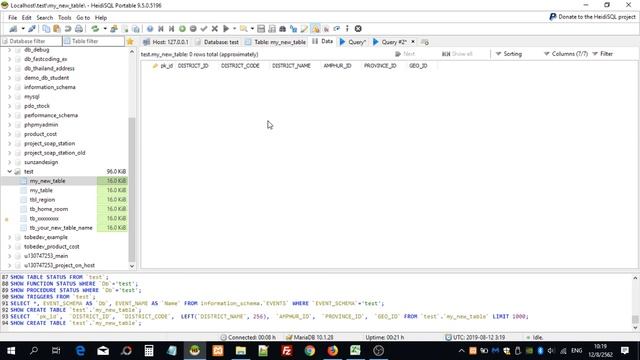Open the Search menu
Viewport: 640px width, 360px height.
point(44,18)
